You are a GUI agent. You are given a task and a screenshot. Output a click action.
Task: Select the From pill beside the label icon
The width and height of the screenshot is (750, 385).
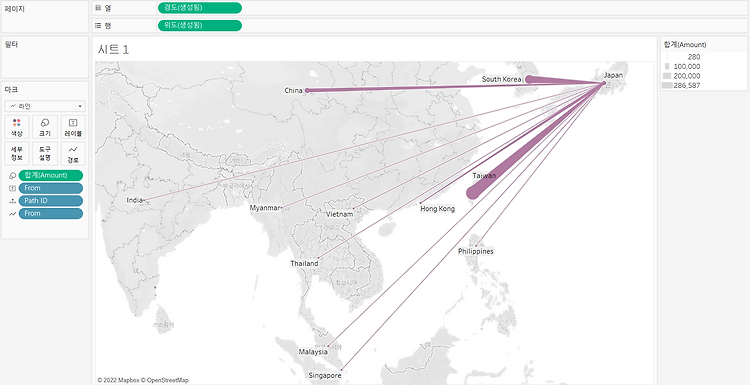coord(51,188)
